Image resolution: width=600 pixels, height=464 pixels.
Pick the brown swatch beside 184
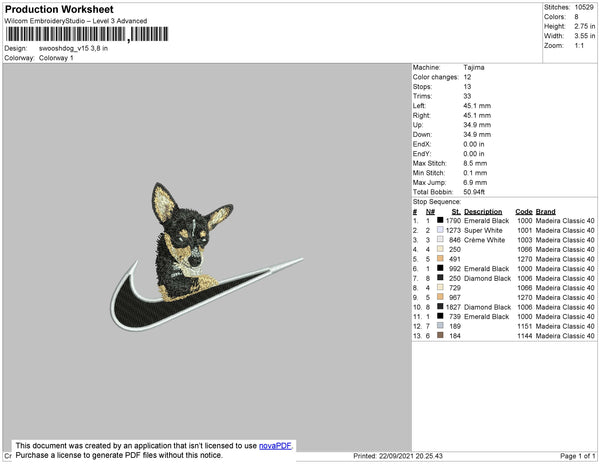tap(440, 335)
